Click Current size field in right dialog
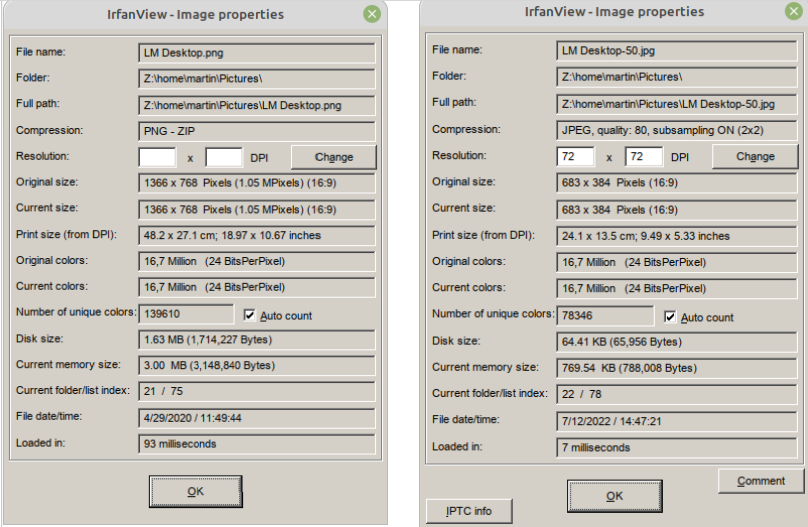 pyautogui.click(x=677, y=210)
